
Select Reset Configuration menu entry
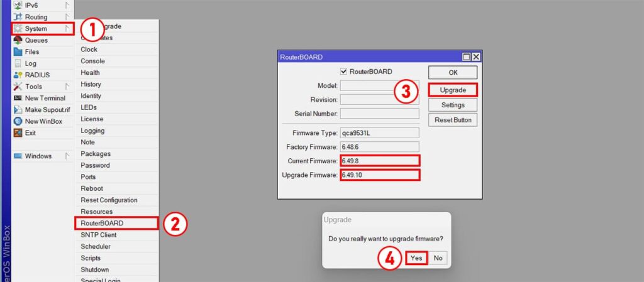coord(116,200)
